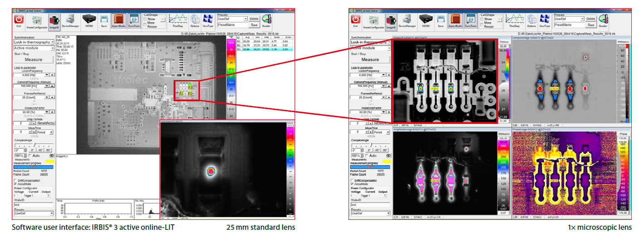This screenshot has width=644, height=242.
Task: Expand CameraFrequency 100,000 Hz dropdown in left window
Action: coord(47,86)
